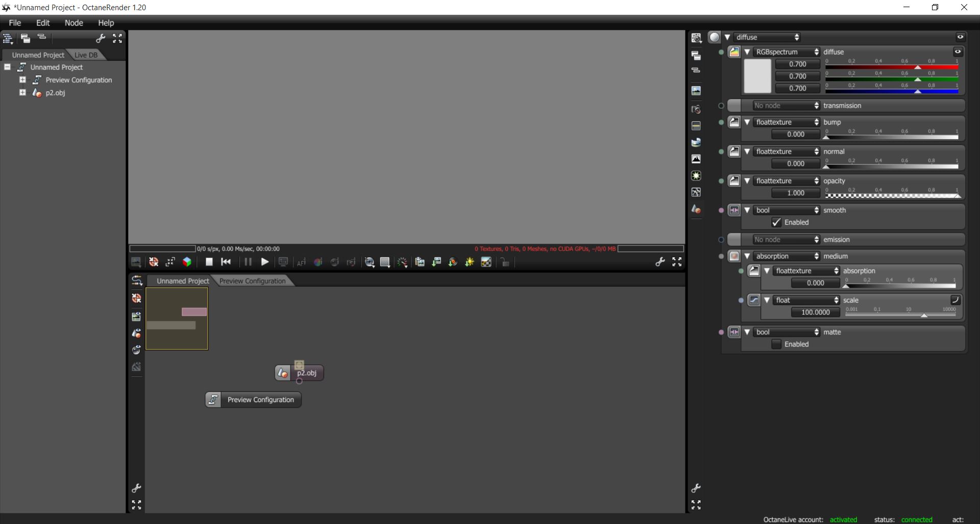Click the node graph minimap thumbnail
Screen dimensions: 980x524
(177, 318)
